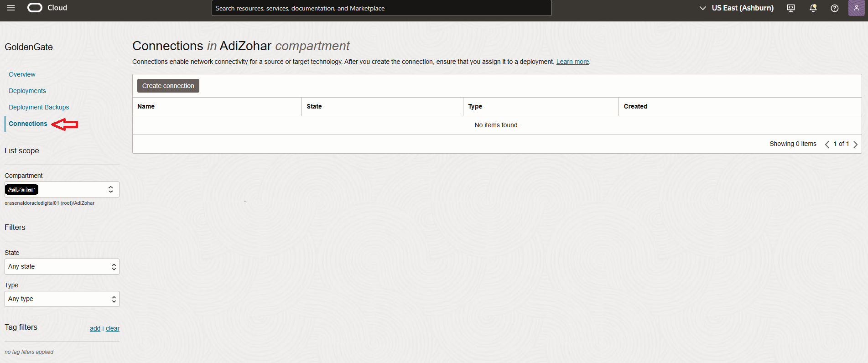Screen dimensions: 868x363
Task: Click the State column header
Action: pos(382,106)
